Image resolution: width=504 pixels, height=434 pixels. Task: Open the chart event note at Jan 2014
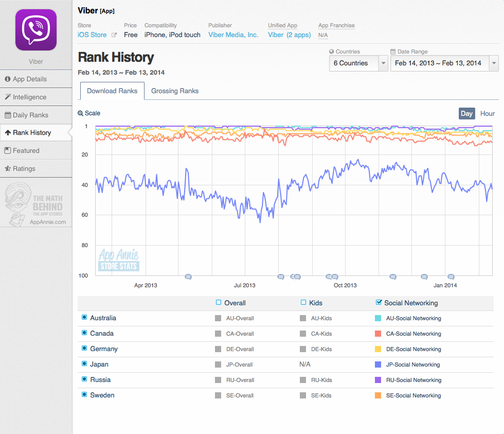tap(451, 276)
